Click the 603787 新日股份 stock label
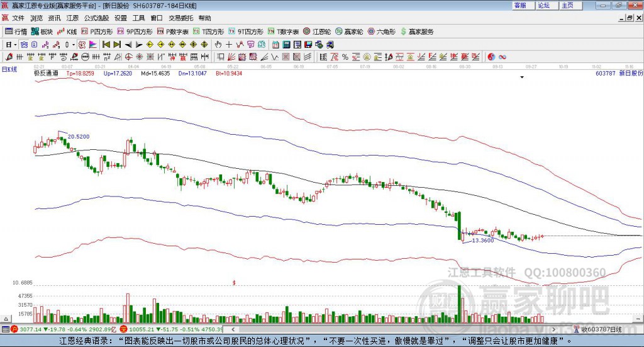Viewport: 644px width, 347px height. click(x=619, y=73)
